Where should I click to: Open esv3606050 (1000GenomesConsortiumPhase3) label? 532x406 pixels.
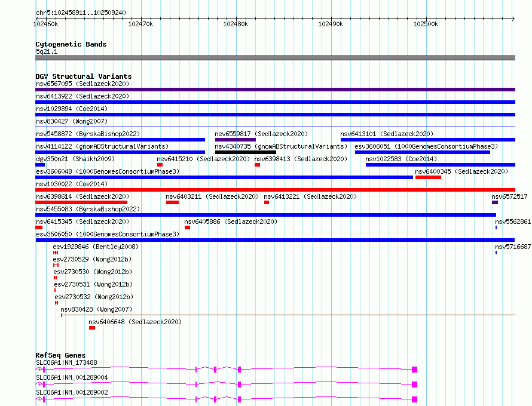coord(108,234)
